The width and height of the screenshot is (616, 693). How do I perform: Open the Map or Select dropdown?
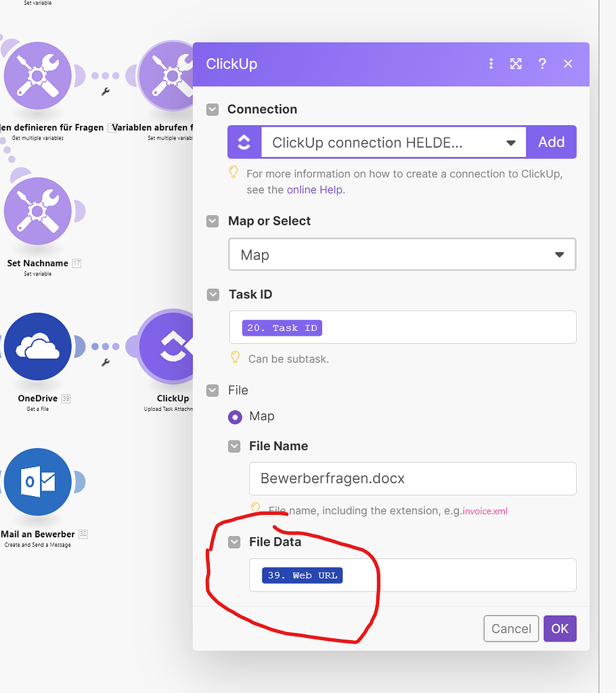(x=402, y=254)
